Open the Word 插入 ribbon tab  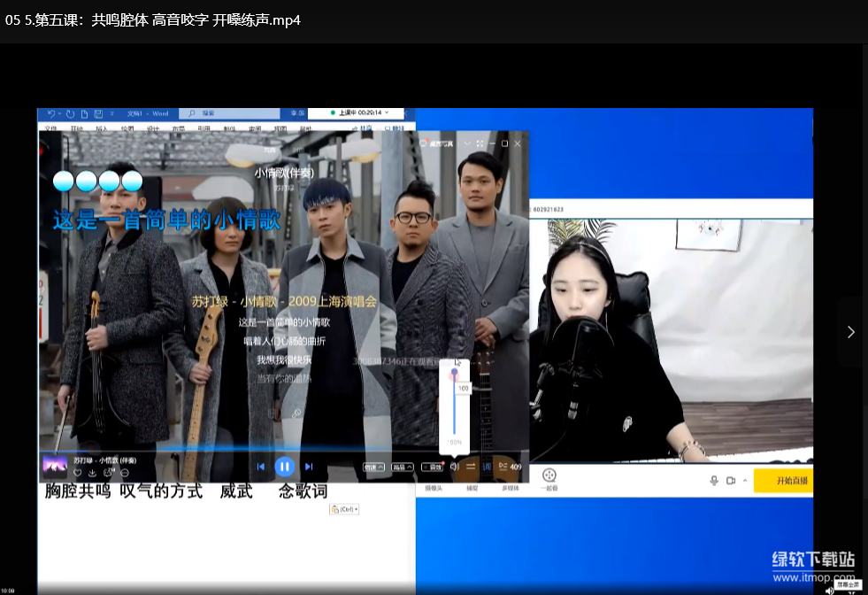coord(101,128)
